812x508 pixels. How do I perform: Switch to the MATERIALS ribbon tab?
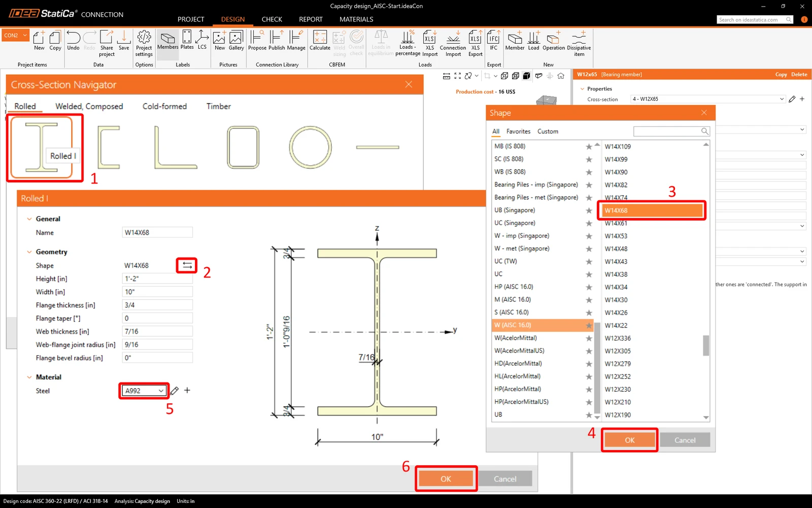(356, 19)
